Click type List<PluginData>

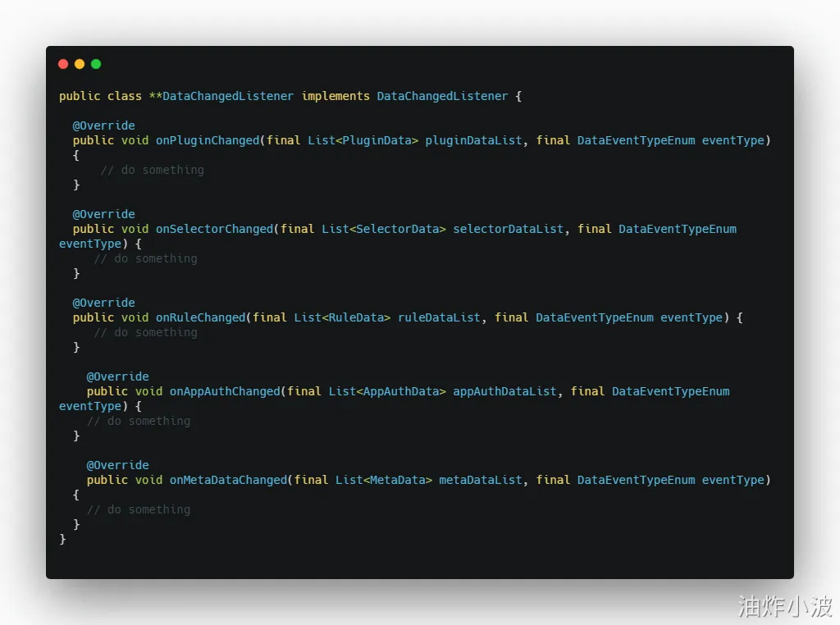pos(363,140)
